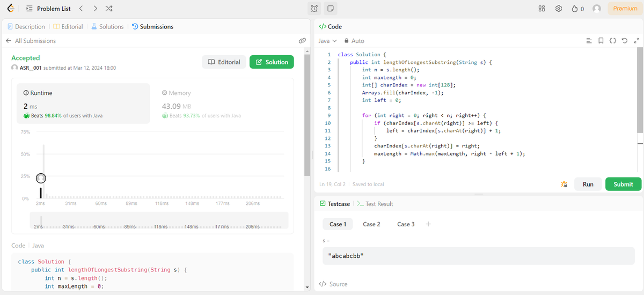Click the Runtime clock icon
The height and width of the screenshot is (295, 644).
pos(26,93)
